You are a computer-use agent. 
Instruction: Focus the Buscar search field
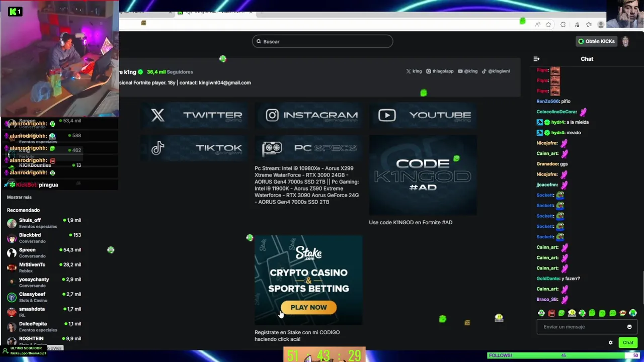(323, 42)
